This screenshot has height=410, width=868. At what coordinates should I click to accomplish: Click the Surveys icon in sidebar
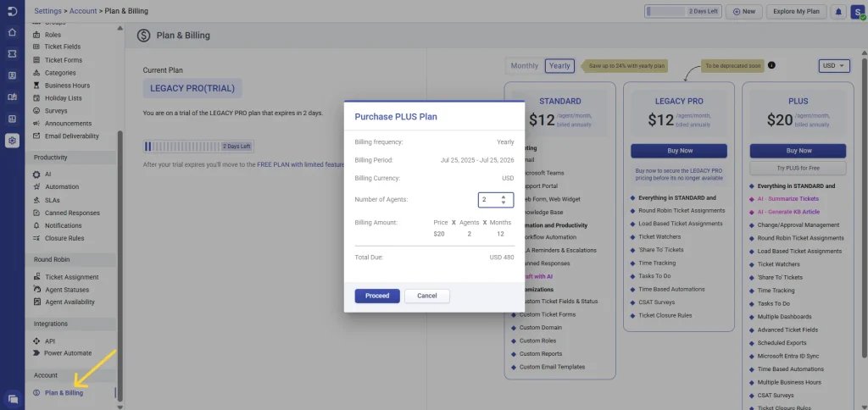pos(36,111)
